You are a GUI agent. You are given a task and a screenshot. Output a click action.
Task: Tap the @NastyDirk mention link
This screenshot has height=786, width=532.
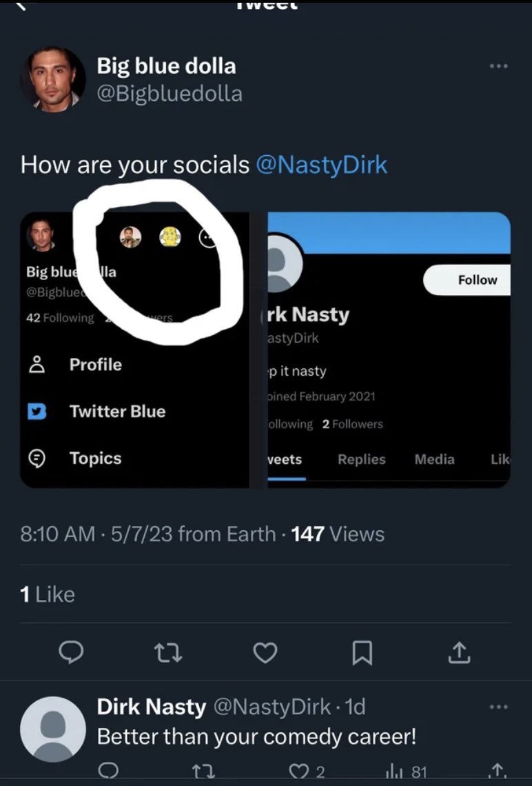pyautogui.click(x=322, y=165)
